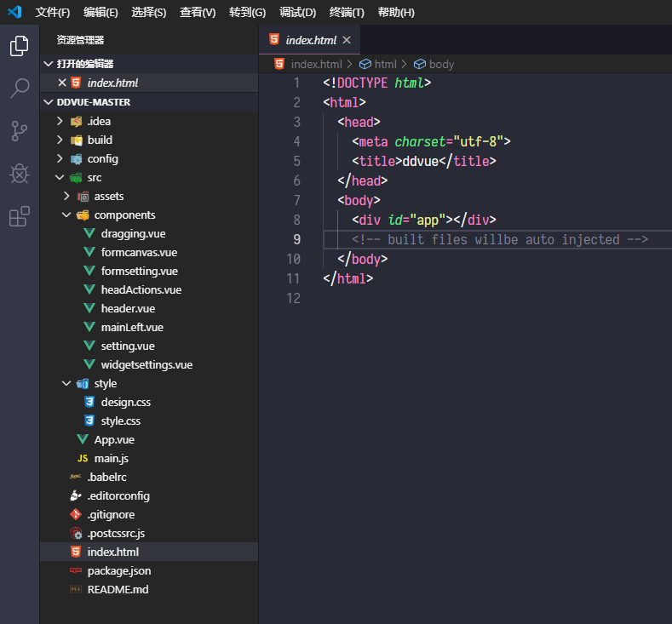Click git icon beside .gitignore

(76, 514)
